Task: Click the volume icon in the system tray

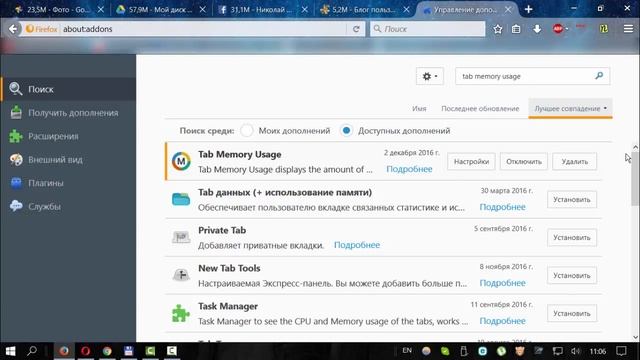Action: (576, 351)
